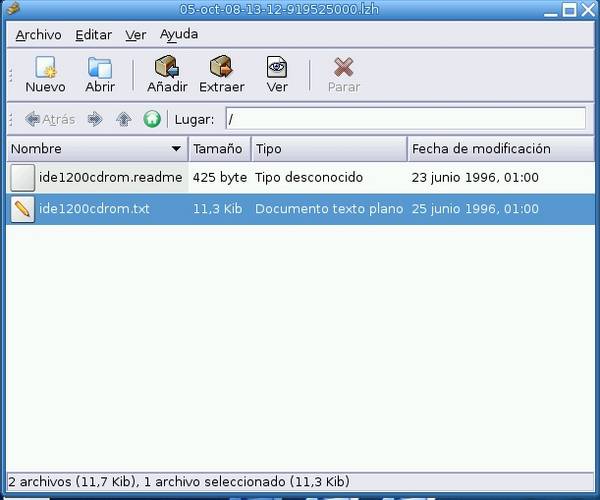Click the "425 byte" size cell

220,178
